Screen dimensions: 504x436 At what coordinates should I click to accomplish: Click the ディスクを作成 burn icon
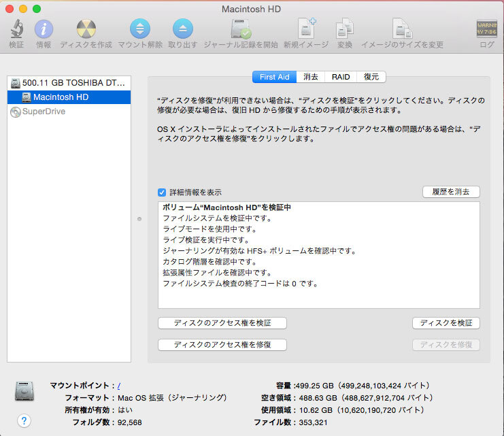tap(86, 29)
